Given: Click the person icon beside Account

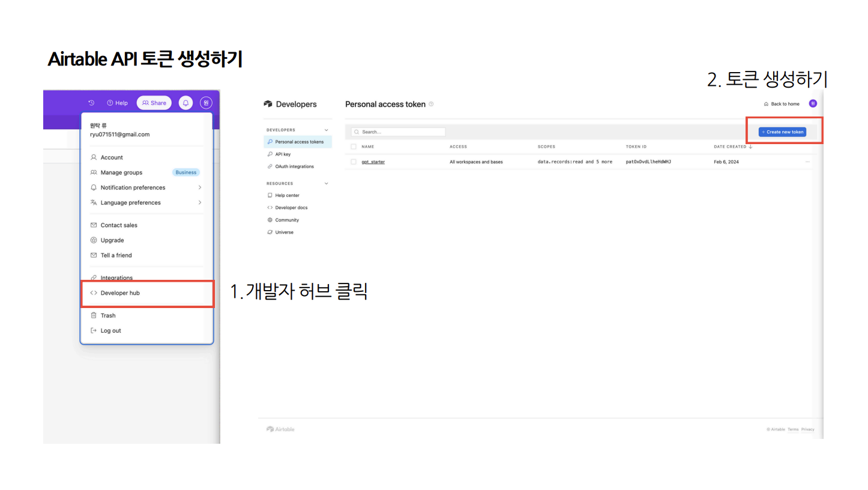Looking at the screenshot, I should tap(94, 157).
